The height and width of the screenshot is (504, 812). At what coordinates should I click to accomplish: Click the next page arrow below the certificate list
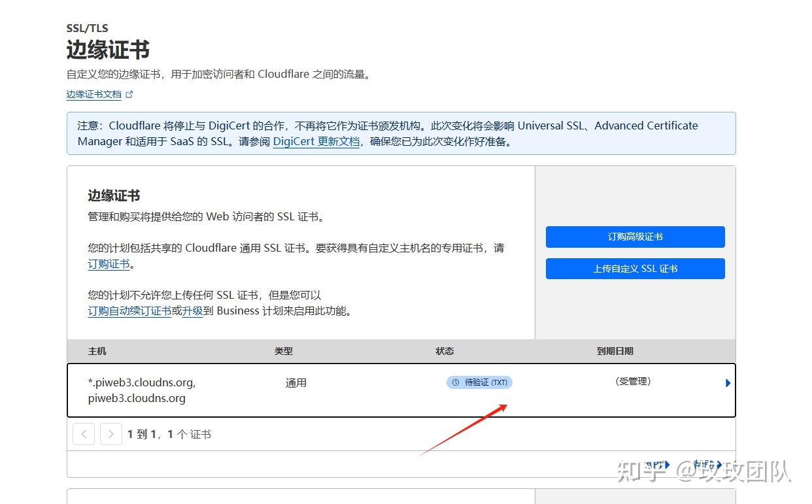pyautogui.click(x=111, y=433)
